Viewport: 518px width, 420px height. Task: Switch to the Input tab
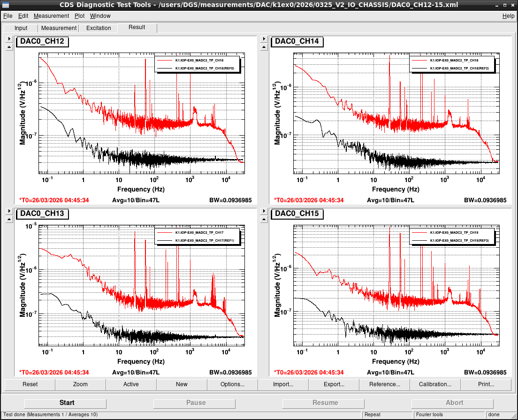[x=21, y=28]
